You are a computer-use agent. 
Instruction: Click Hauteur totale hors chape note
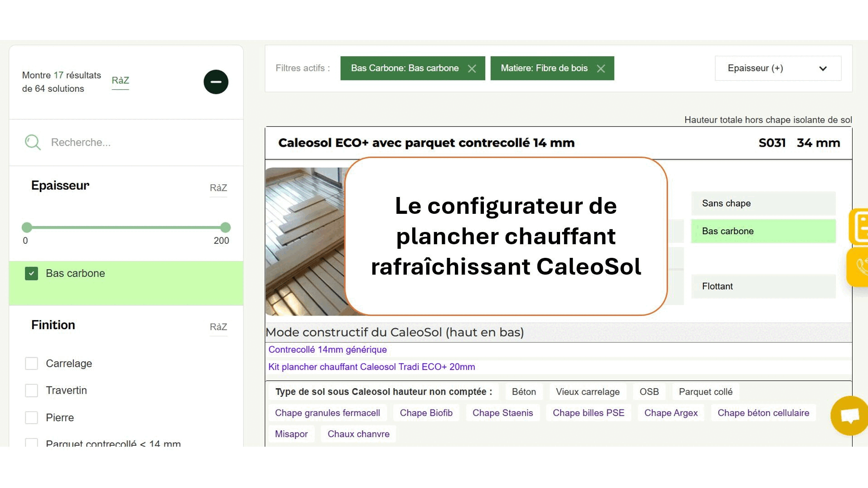click(768, 120)
